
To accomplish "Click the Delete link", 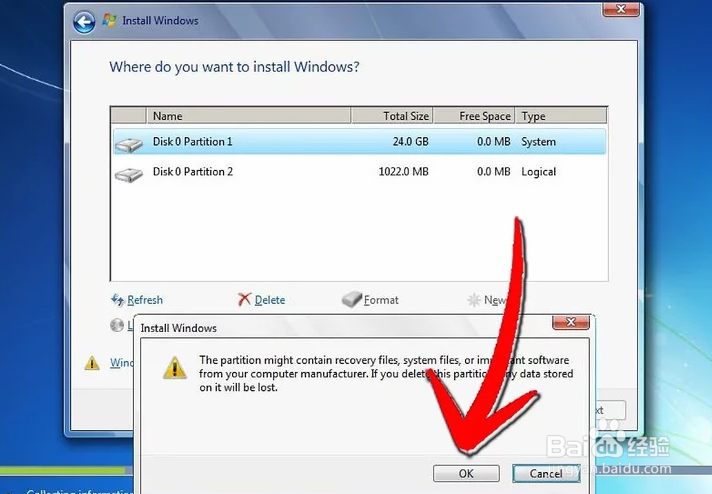I will (x=270, y=300).
